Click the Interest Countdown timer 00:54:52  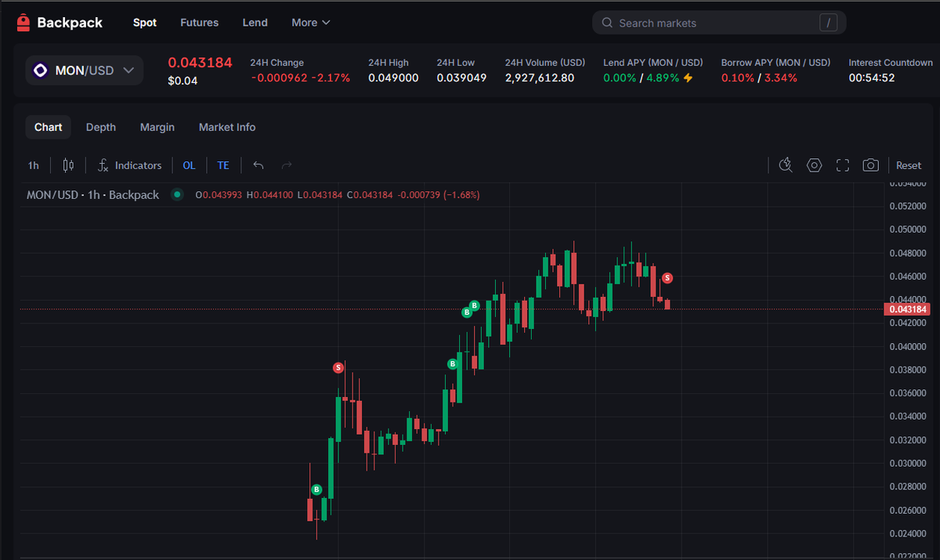[872, 78]
